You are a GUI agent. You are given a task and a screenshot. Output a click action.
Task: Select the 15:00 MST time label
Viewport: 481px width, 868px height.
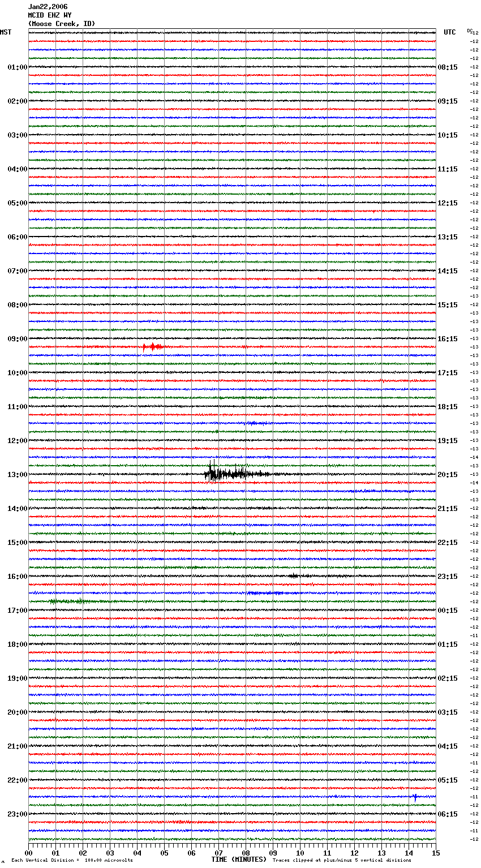(18, 543)
